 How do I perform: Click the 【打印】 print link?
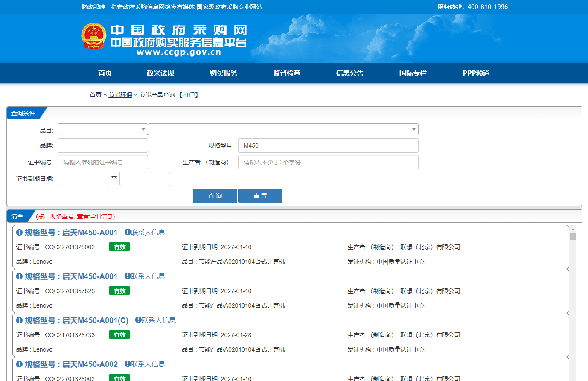188,95
